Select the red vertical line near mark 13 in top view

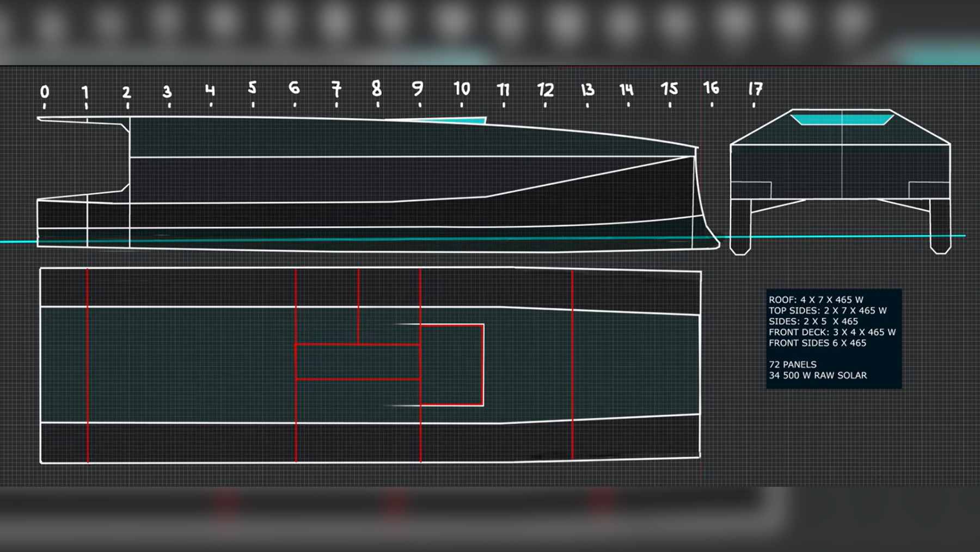point(572,364)
